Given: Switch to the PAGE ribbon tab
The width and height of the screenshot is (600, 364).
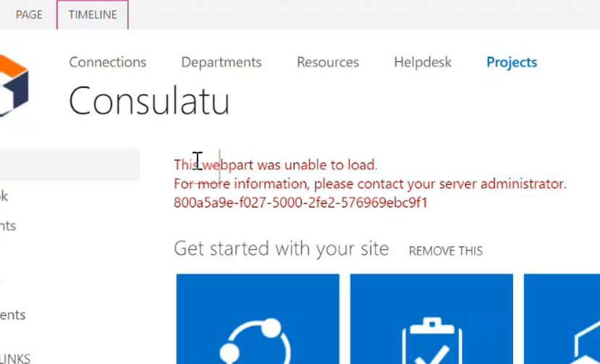Looking at the screenshot, I should pyautogui.click(x=29, y=14).
